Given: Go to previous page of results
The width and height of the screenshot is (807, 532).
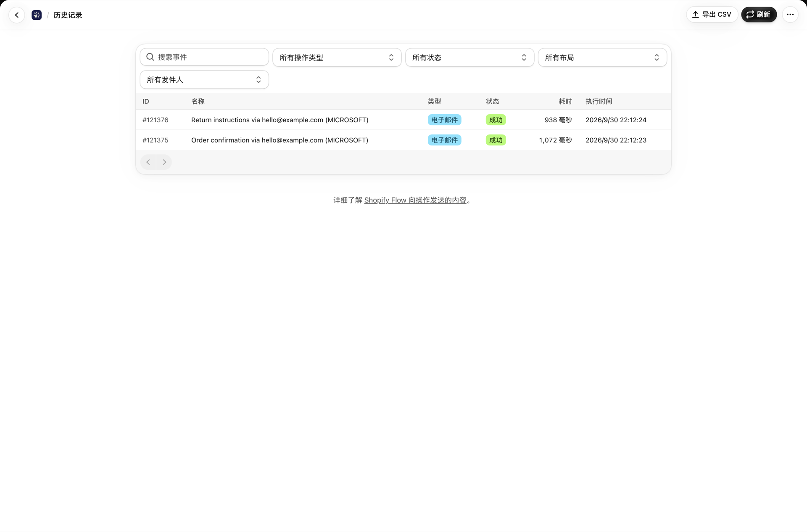Looking at the screenshot, I should pyautogui.click(x=148, y=162).
